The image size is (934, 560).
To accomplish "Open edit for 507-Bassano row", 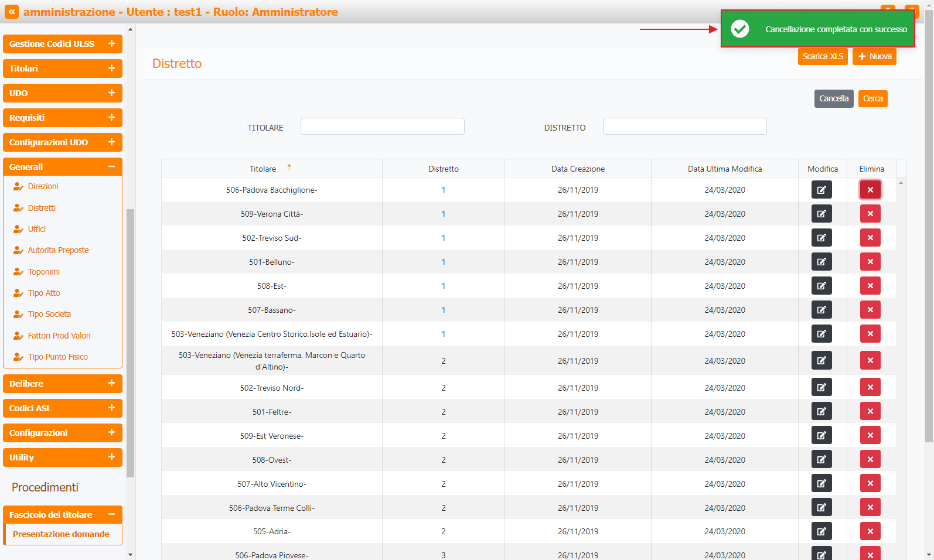I will click(821, 310).
